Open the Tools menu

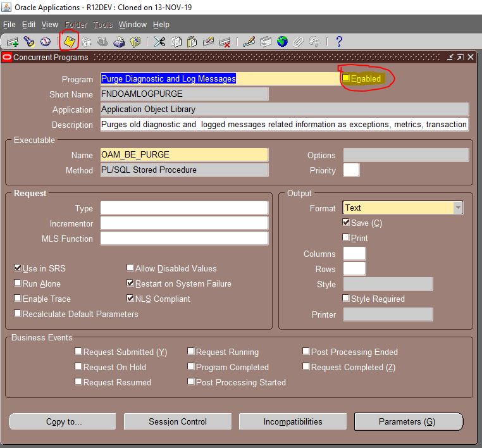[102, 25]
